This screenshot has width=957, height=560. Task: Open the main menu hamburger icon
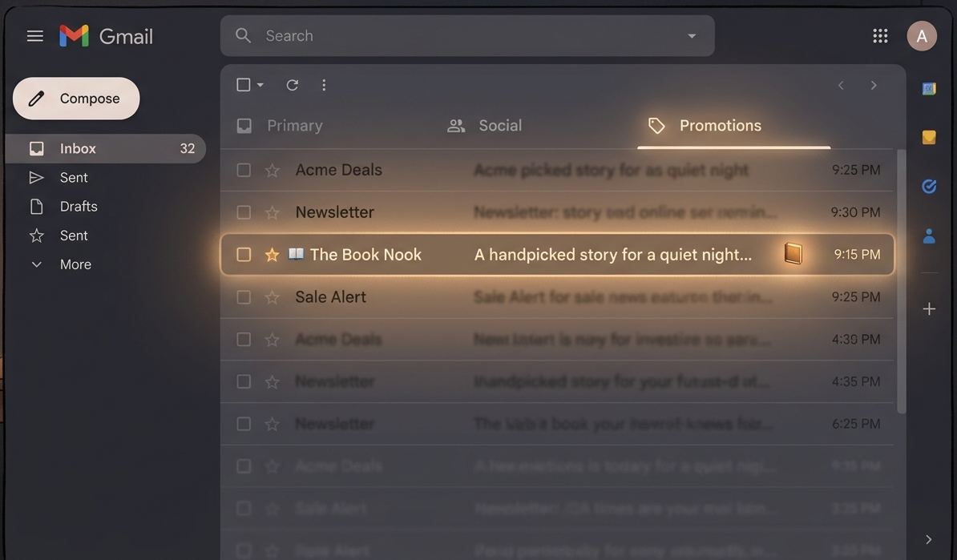[34, 36]
